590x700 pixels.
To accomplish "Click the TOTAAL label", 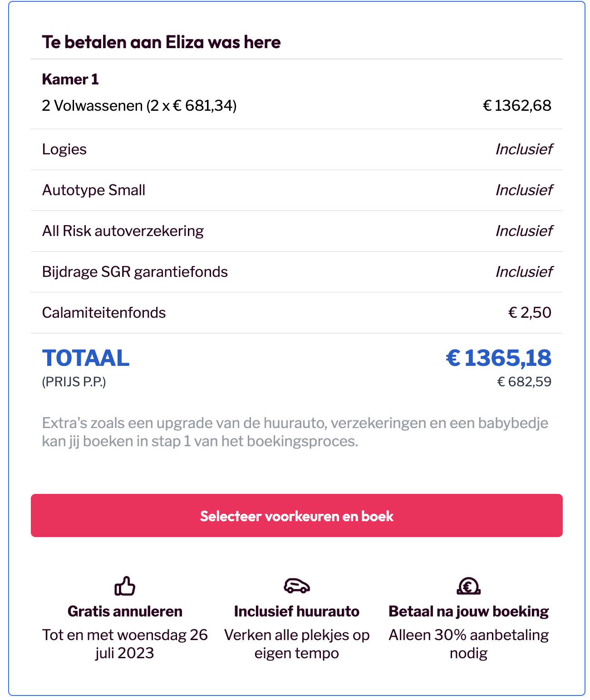I will 86,358.
